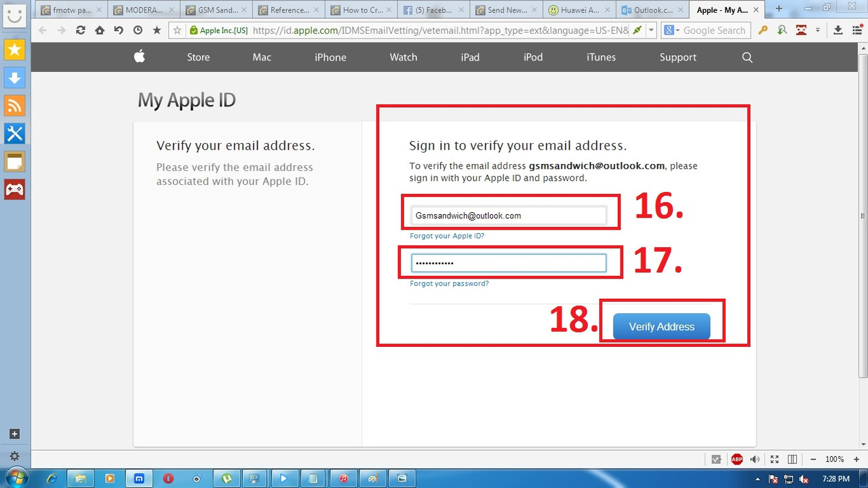
Task: Show hidden system tray icons
Action: pyautogui.click(x=757, y=479)
